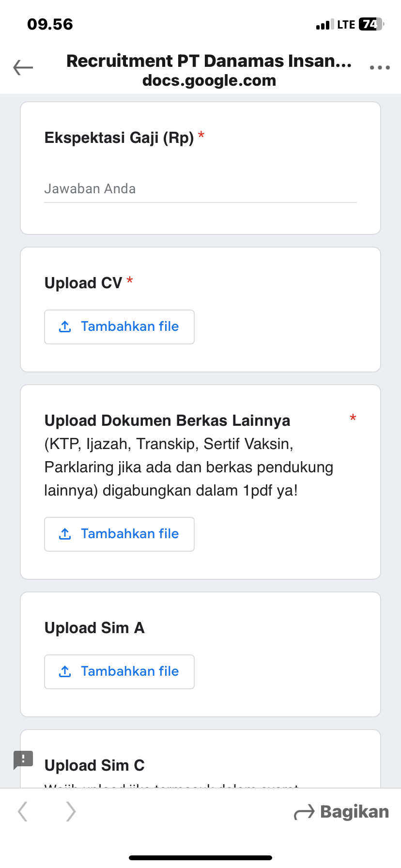The image size is (401, 868).
Task: Go forward with right chevron
Action: click(x=71, y=811)
